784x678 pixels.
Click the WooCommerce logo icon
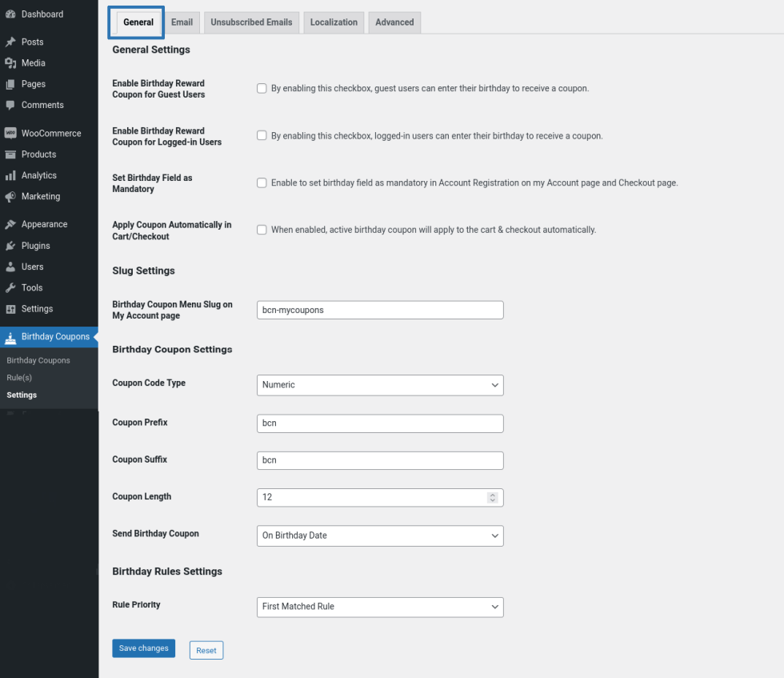coord(10,133)
